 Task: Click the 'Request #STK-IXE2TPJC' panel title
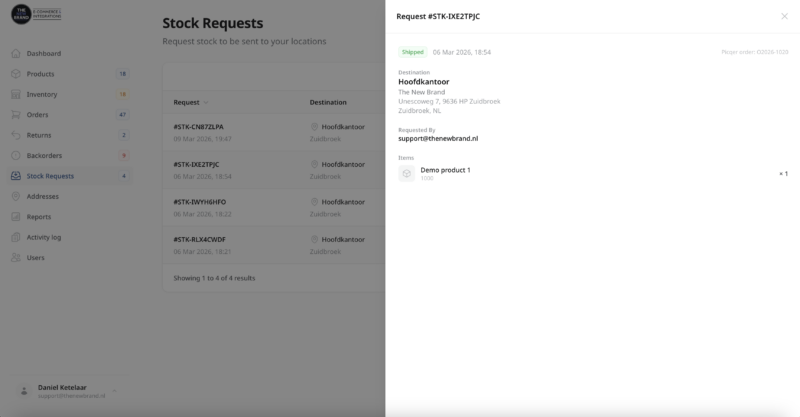pyautogui.click(x=438, y=16)
